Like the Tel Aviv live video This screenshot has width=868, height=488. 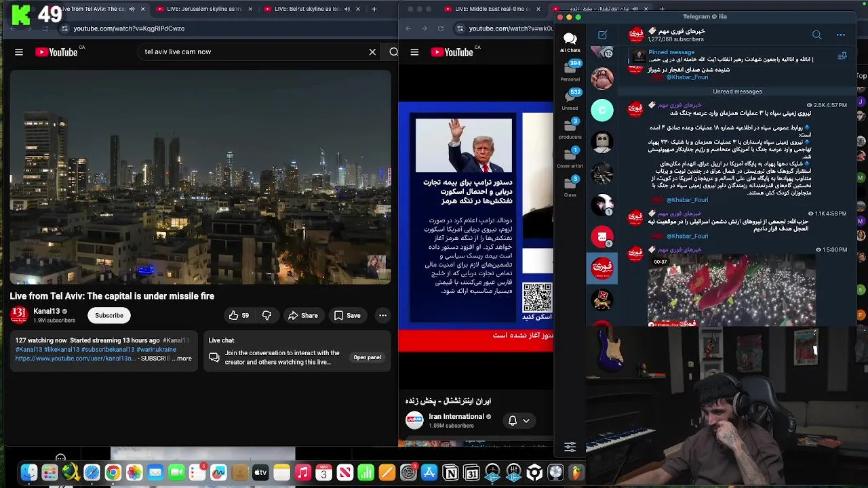tap(239, 315)
